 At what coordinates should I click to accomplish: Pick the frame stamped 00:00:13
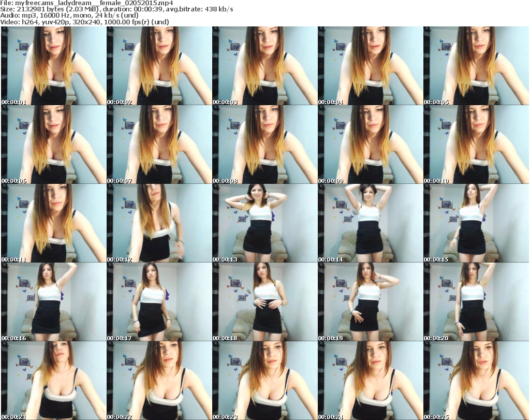(x=264, y=223)
